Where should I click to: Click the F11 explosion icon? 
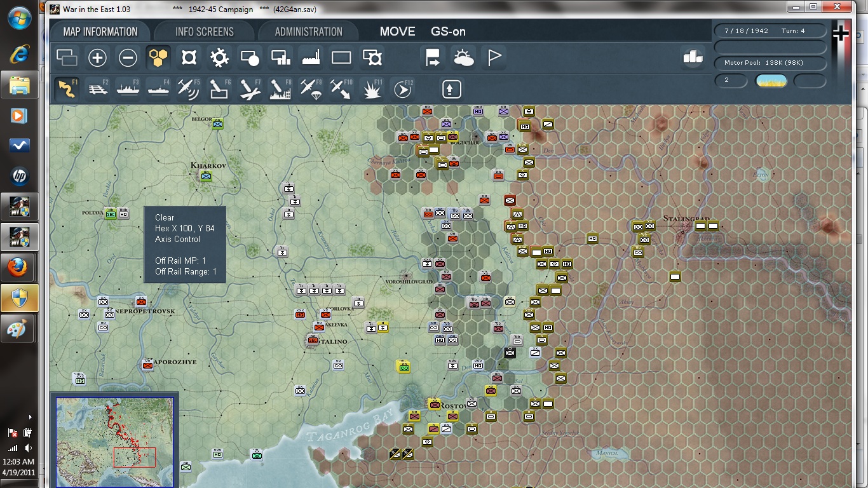(372, 89)
